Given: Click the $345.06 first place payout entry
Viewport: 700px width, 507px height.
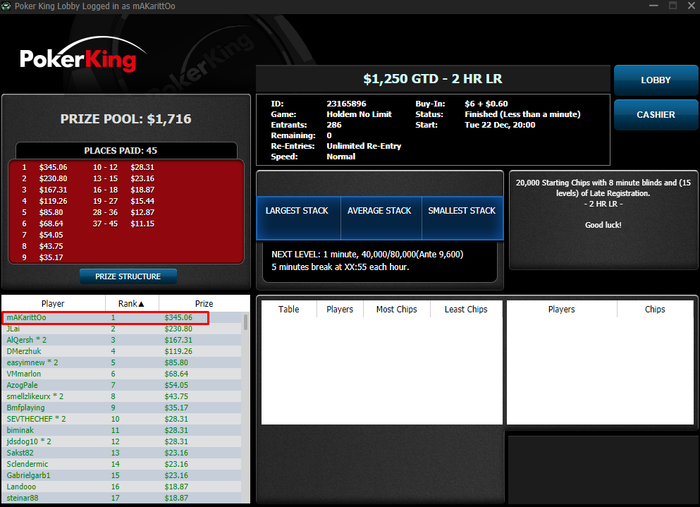Looking at the screenshot, I should click(53, 167).
